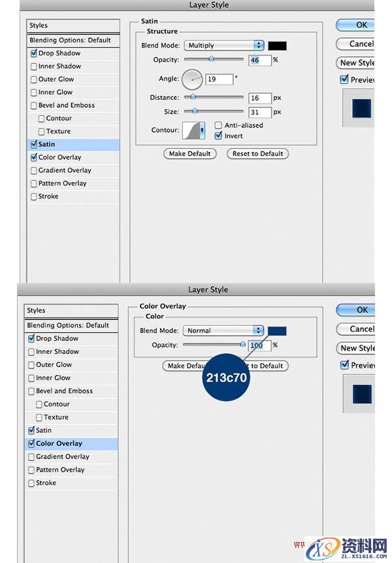Expand the Multiply blend mode dropdown

pos(223,46)
